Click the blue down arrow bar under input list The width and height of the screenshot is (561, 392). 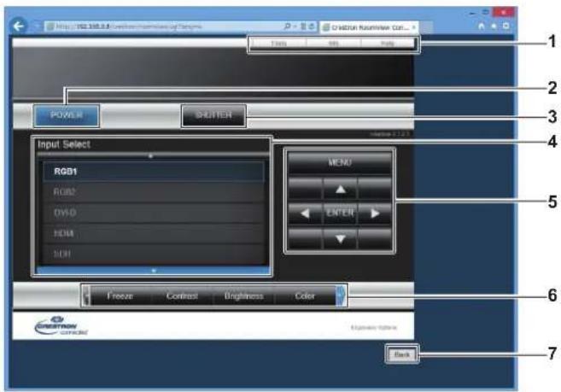pyautogui.click(x=154, y=271)
